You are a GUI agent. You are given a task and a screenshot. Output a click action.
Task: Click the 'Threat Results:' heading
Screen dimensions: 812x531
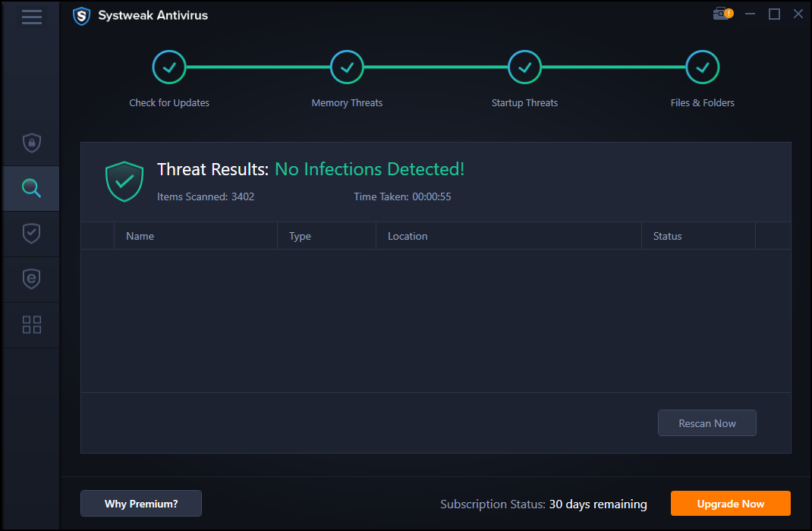(x=212, y=169)
